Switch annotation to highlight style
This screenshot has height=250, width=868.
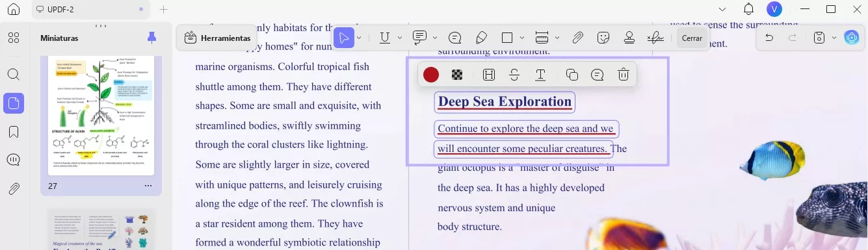(489, 75)
